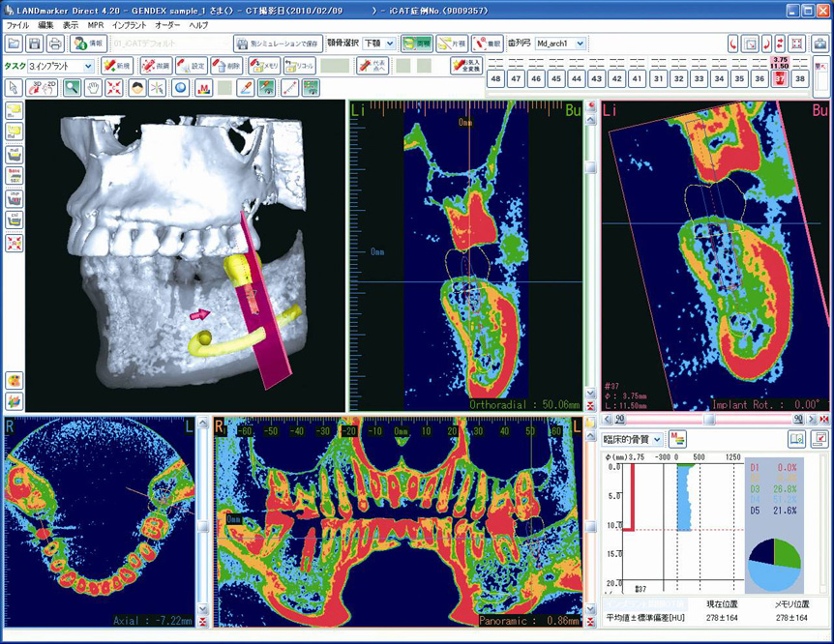Open the タスク 3.インプラント dropdown
The width and height of the screenshot is (834, 644).
[89, 66]
